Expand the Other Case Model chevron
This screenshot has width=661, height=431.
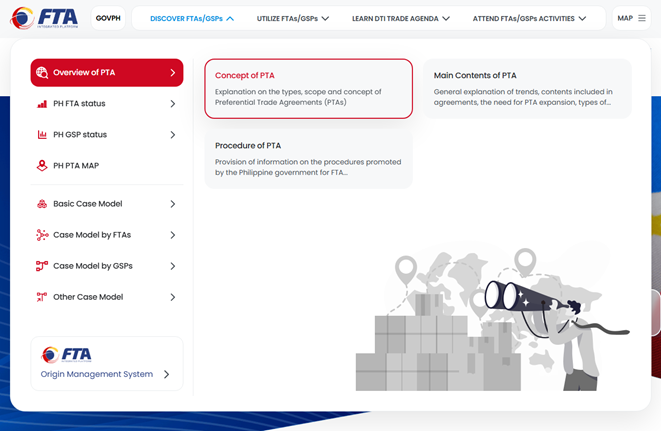point(173,297)
